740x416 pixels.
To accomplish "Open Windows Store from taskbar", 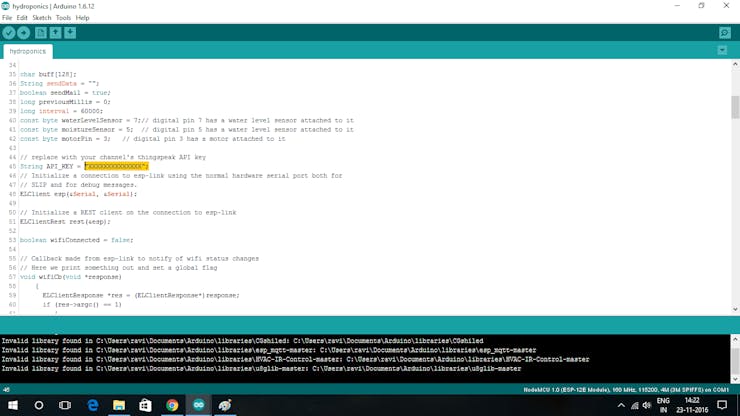I will 145,405.
